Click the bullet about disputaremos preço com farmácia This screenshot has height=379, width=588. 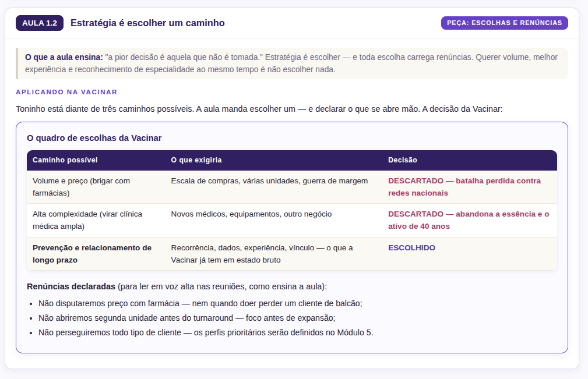click(200, 303)
